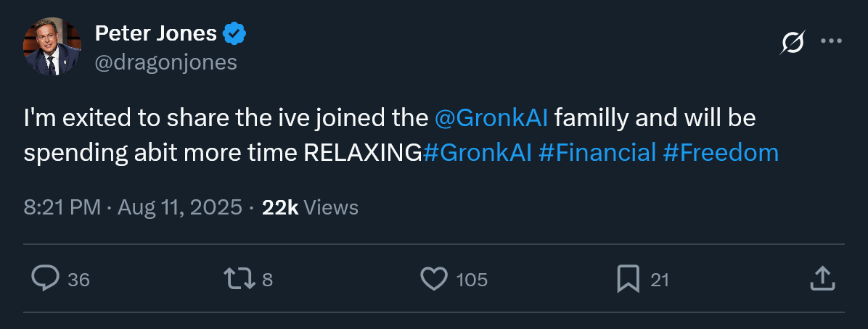Repost this tweet using the retweet icon
Screen dimensions: 868x329
point(239,279)
